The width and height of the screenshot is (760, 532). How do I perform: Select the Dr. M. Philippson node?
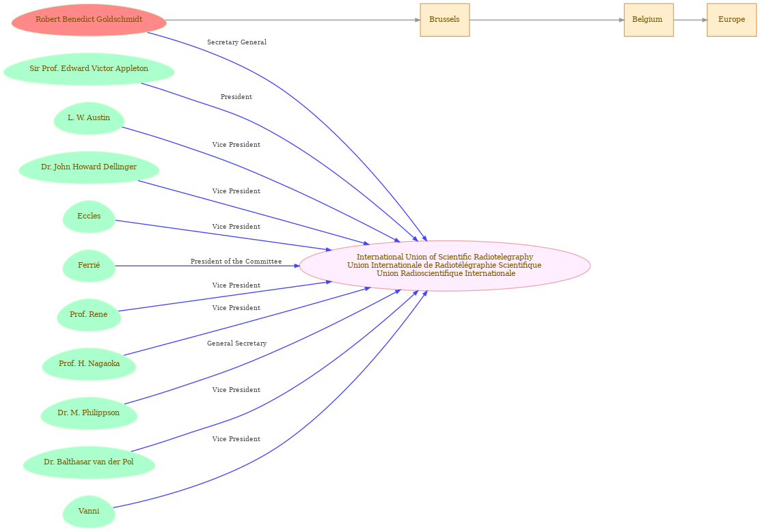click(x=89, y=413)
